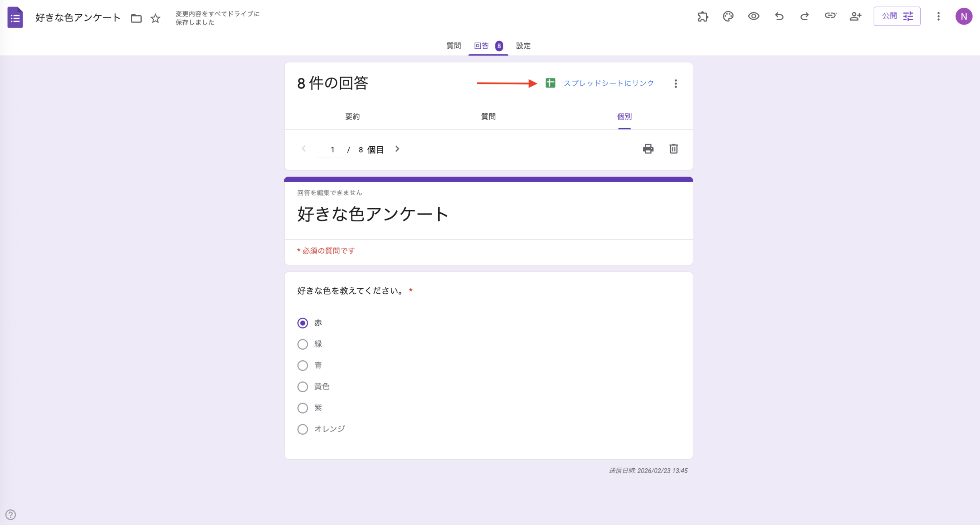The width and height of the screenshot is (980, 525).
Task: Switch to the 設定 tab
Action: [x=523, y=46]
